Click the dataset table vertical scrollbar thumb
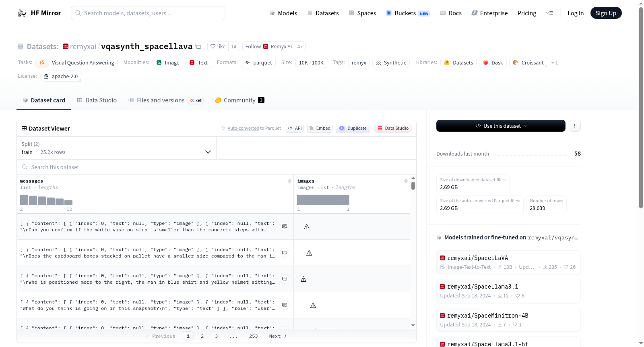This screenshot has width=644, height=347. 413,186
